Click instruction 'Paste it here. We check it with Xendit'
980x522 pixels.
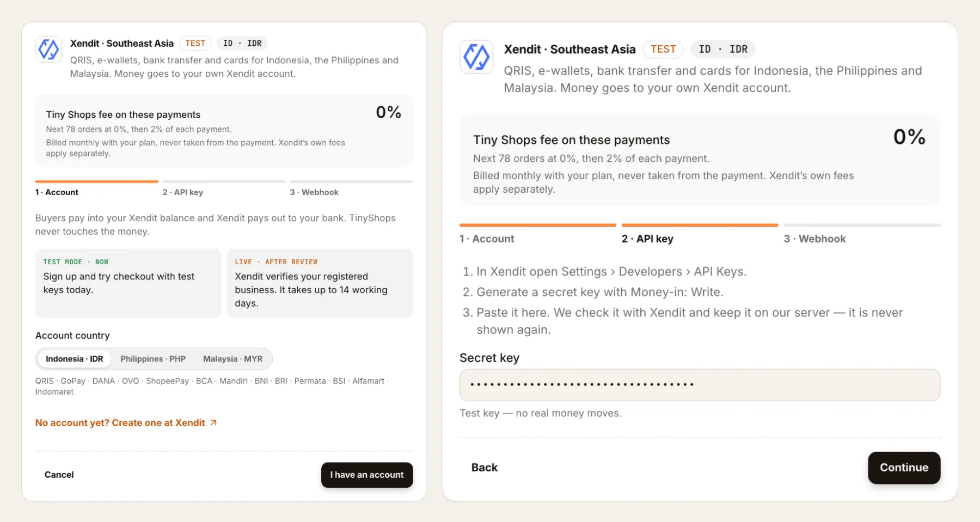pos(690,321)
